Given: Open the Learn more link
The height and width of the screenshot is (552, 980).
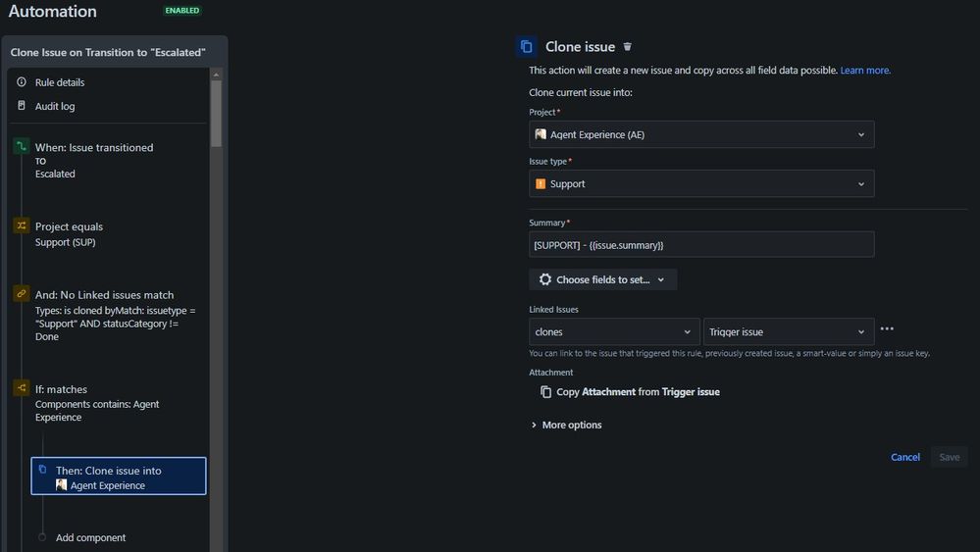Looking at the screenshot, I should coord(865,71).
